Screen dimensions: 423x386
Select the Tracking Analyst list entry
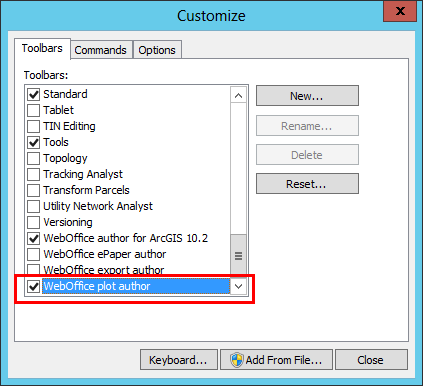pos(83,174)
